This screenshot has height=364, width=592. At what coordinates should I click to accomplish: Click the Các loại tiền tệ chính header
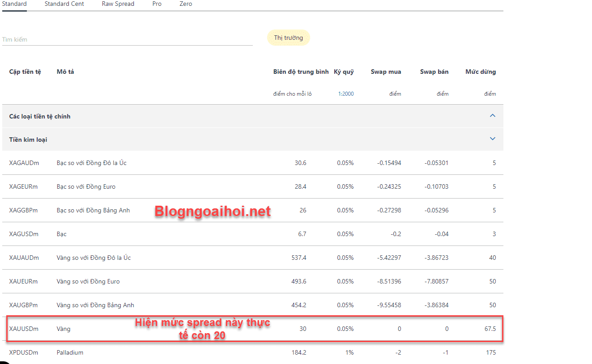[x=40, y=116]
